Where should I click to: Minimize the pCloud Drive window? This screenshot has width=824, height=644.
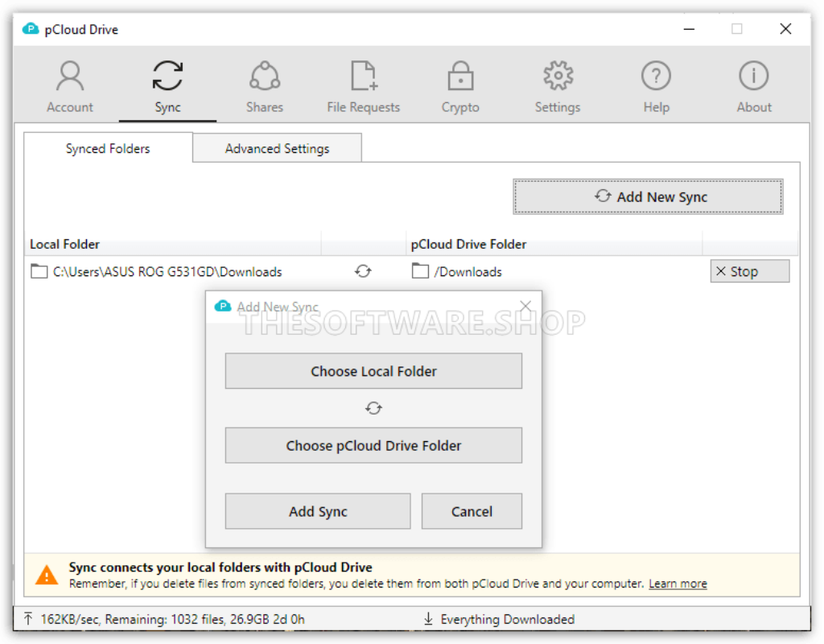tap(690, 29)
